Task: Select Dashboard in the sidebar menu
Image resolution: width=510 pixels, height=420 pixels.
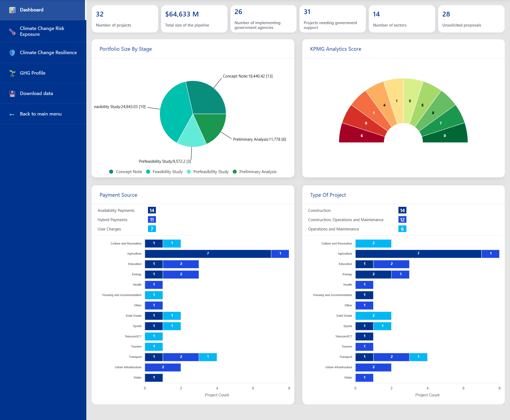Action: click(31, 10)
